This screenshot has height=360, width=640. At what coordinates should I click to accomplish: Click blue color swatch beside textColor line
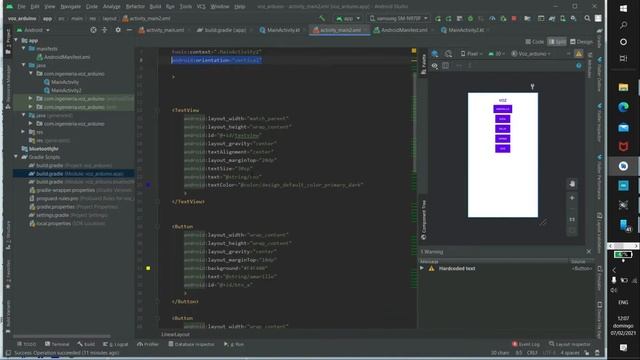coord(149,185)
